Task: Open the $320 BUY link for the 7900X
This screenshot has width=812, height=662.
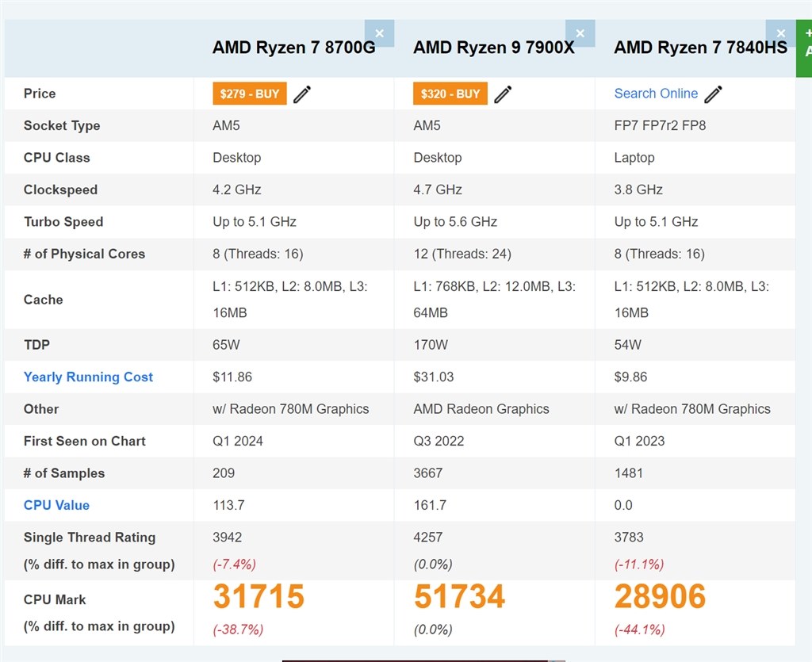Action: (450, 93)
